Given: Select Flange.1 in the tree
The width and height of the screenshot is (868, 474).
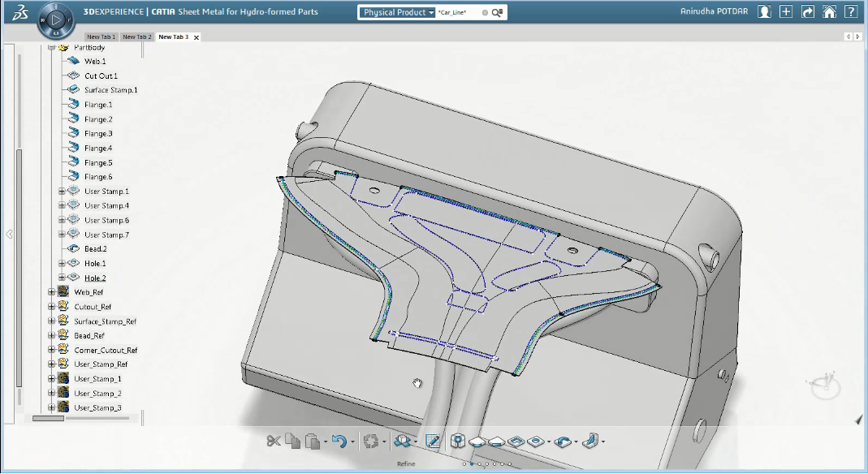Looking at the screenshot, I should (x=98, y=105).
